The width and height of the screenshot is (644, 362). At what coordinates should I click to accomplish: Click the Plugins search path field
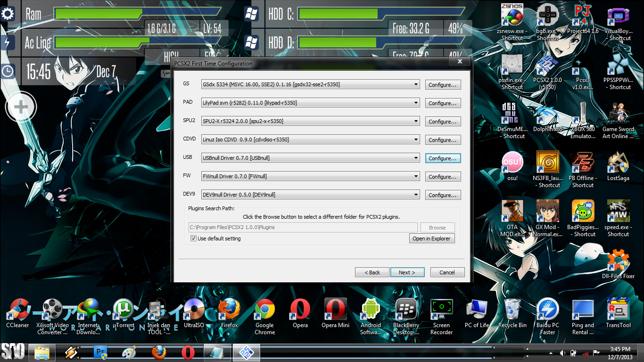(303, 227)
